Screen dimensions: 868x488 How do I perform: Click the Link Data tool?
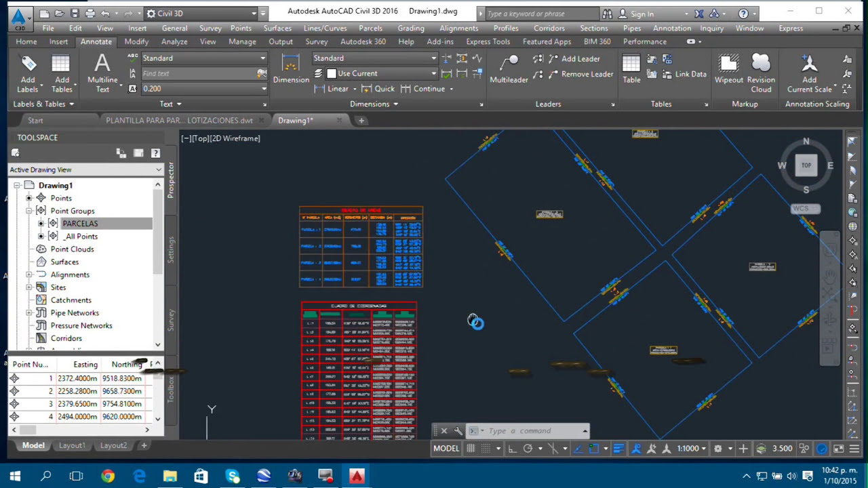click(x=684, y=74)
